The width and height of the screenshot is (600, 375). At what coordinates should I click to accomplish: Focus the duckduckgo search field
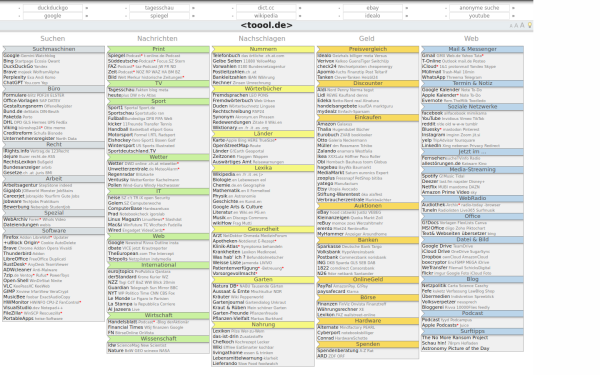53,8
